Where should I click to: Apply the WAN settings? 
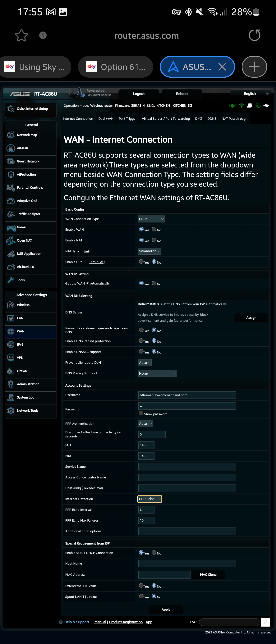166,610
